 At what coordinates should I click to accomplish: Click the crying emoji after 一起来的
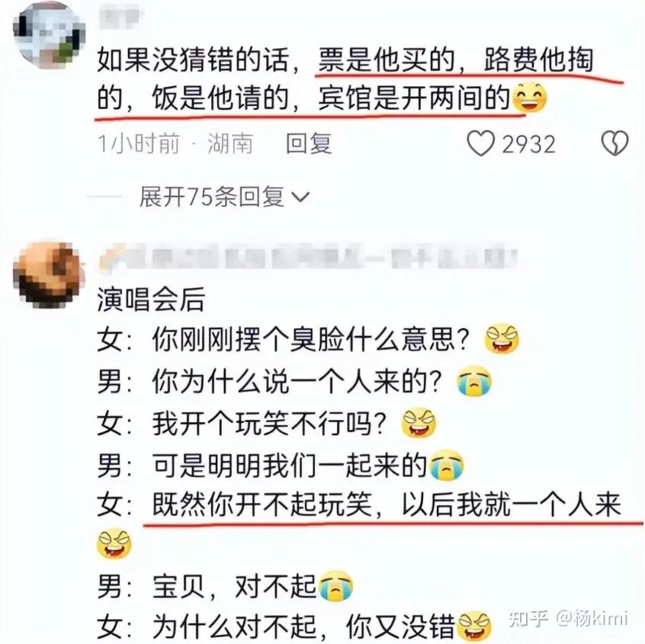[446, 465]
